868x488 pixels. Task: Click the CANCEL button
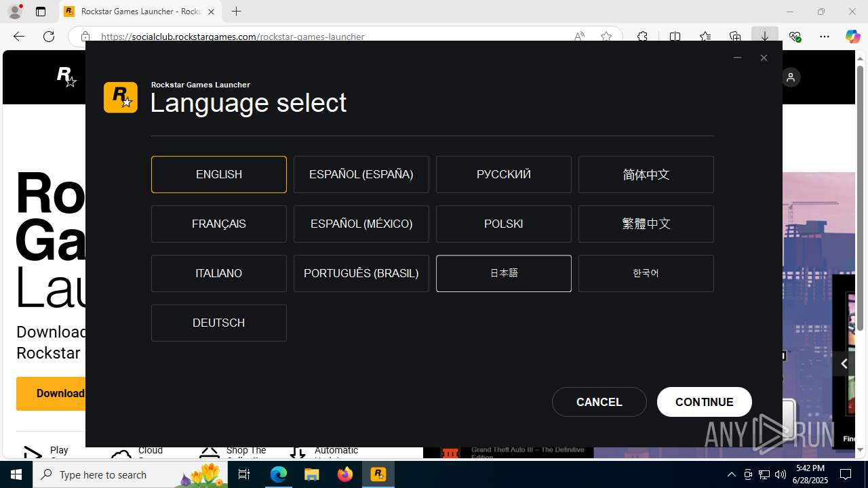(x=599, y=402)
